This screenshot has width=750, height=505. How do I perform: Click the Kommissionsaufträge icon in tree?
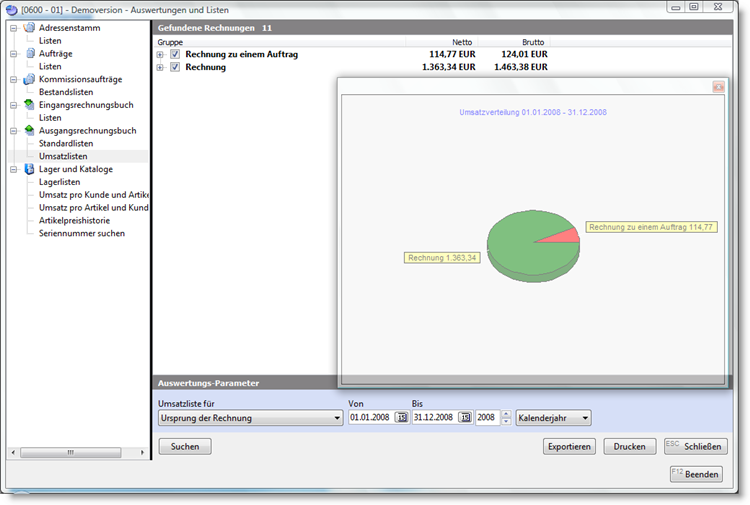point(28,79)
